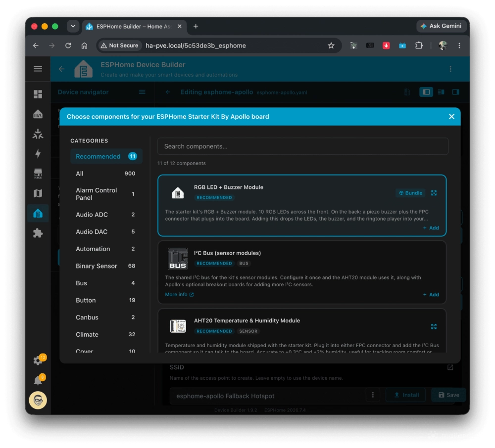
Task: Open Settings gear with 12 badge
Action: (x=38, y=360)
